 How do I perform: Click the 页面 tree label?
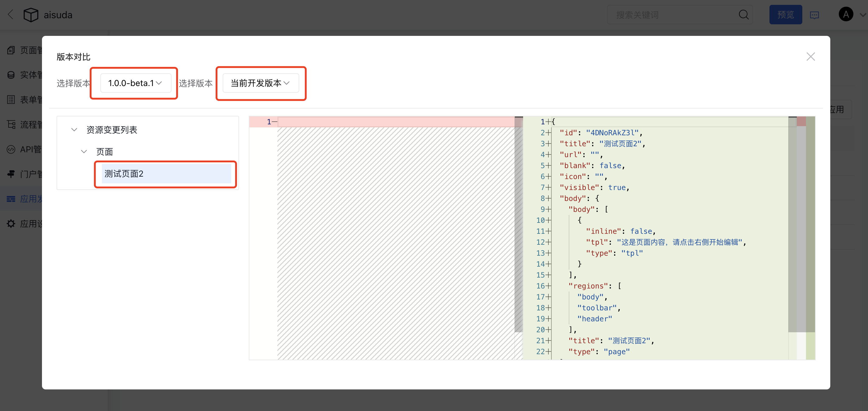tap(104, 152)
